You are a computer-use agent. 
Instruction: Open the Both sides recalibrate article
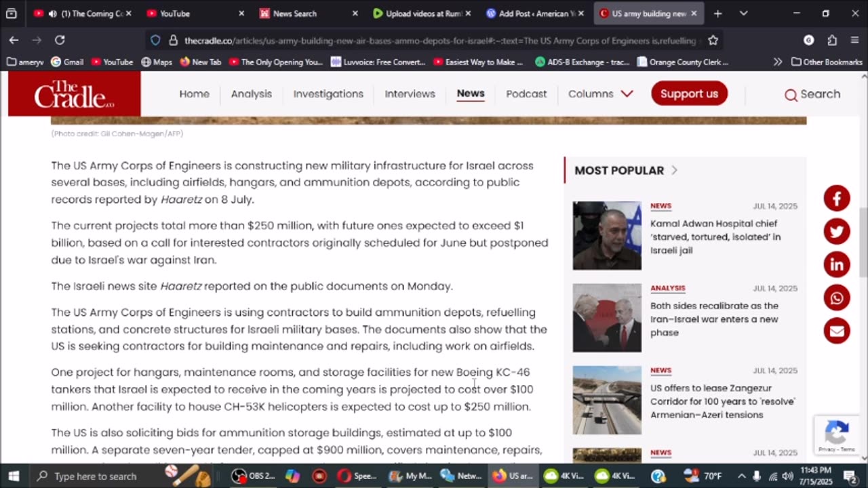[714, 319]
